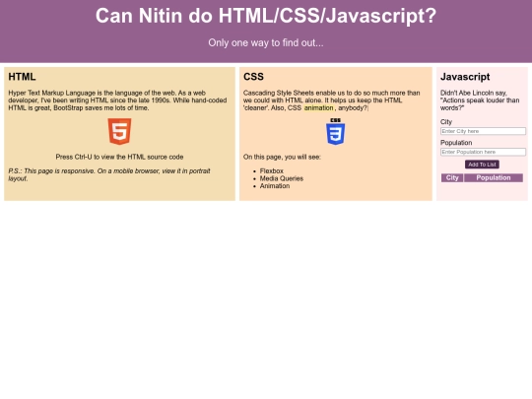The width and height of the screenshot is (532, 399).
Task: Click the Add To List button
Action: click(x=482, y=165)
